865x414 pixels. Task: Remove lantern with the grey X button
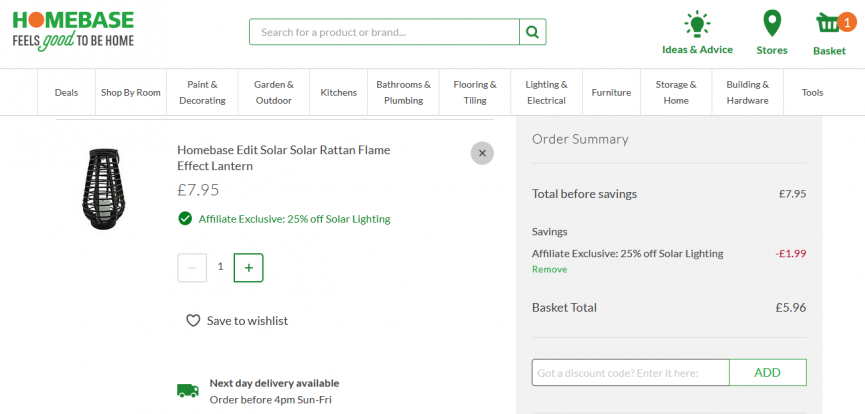coord(482,153)
